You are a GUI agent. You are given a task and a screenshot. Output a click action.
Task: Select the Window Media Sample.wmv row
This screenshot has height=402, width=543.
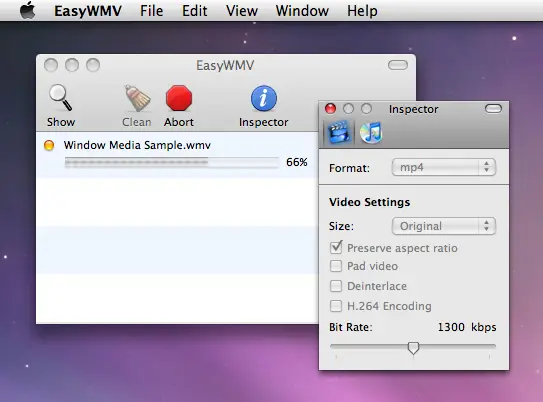(177, 155)
